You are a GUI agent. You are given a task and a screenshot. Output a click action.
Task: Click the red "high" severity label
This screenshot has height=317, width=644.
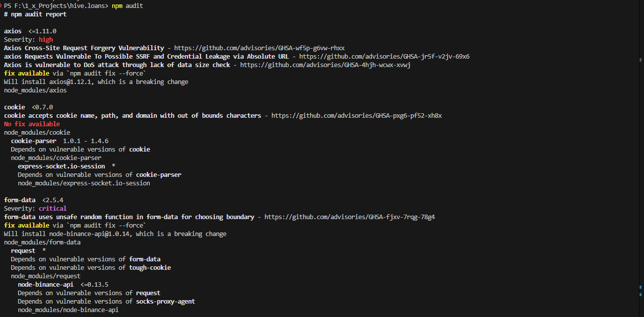click(x=46, y=40)
